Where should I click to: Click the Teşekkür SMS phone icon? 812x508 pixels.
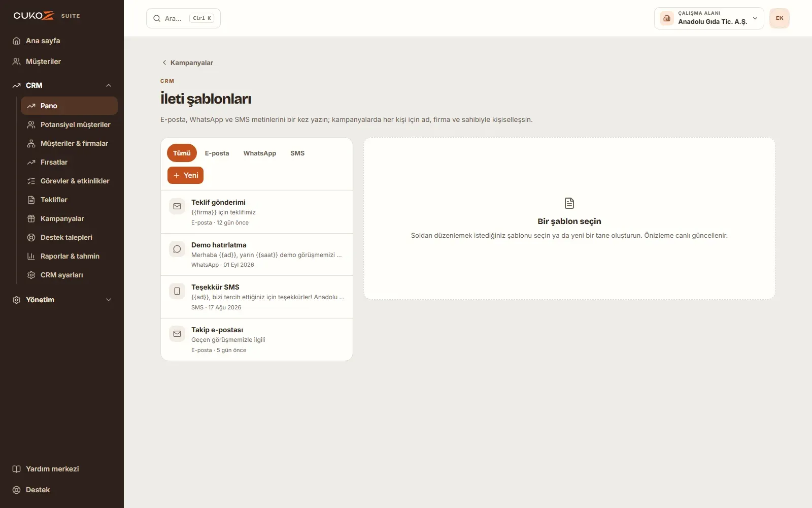[x=177, y=291]
